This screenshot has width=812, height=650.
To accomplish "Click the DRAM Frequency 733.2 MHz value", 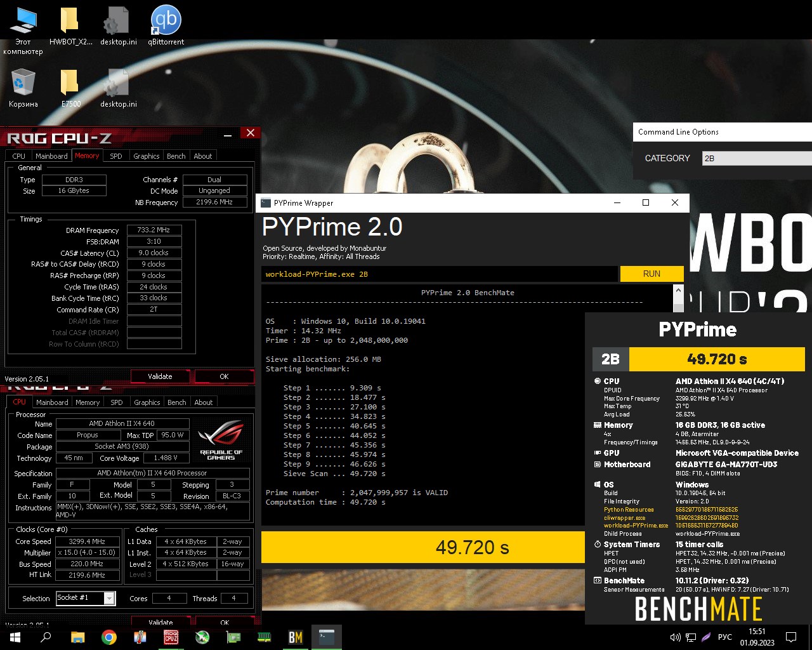I will [x=154, y=230].
